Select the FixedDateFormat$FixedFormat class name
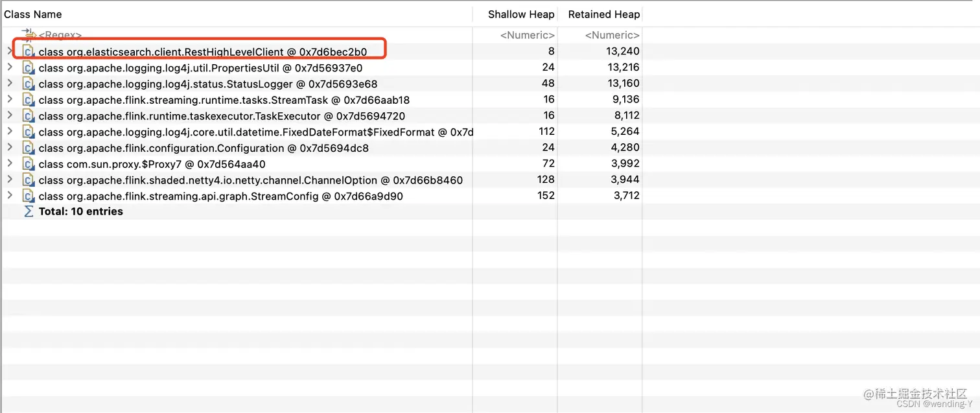 tap(256, 132)
